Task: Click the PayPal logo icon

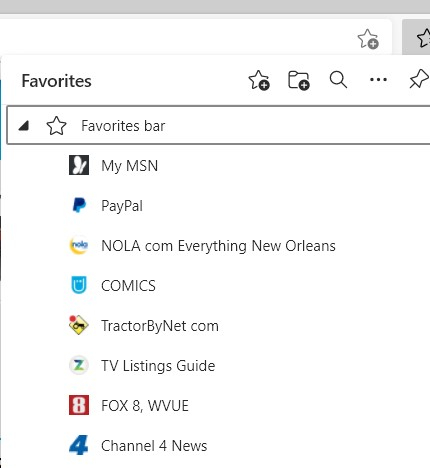Action: click(79, 205)
